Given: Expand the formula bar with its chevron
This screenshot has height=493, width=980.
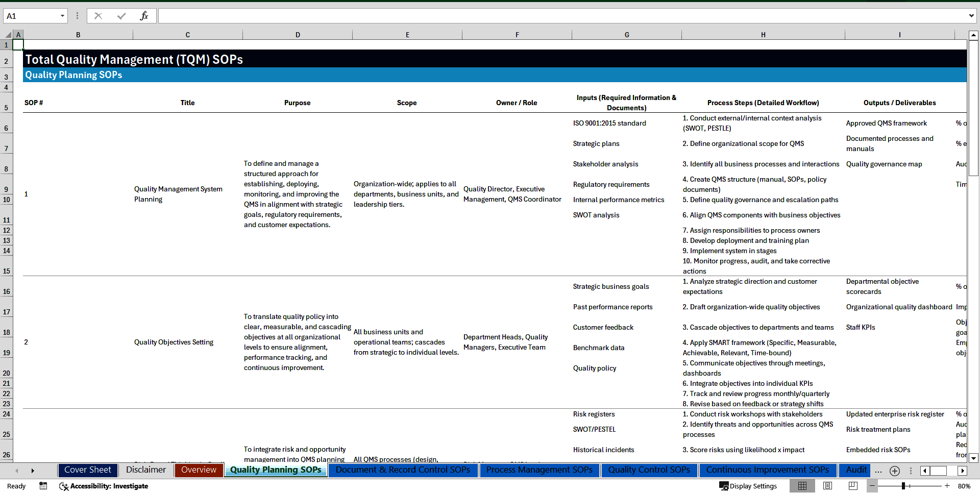Looking at the screenshot, I should pyautogui.click(x=972, y=15).
